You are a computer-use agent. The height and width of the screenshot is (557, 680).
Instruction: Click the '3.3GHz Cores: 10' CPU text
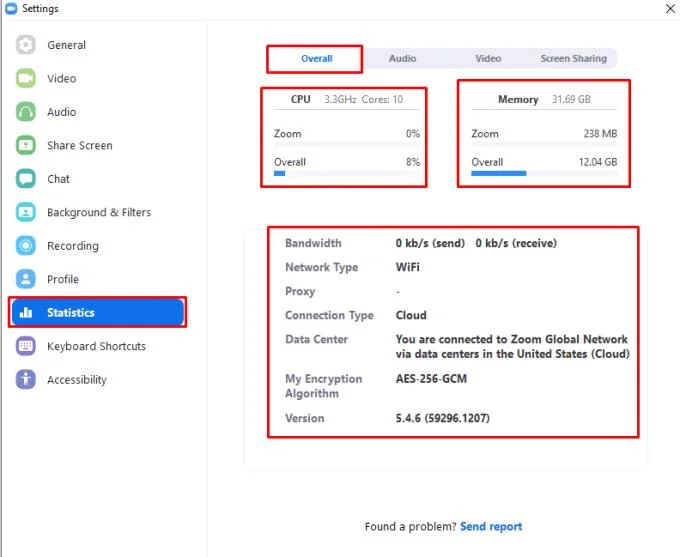point(363,99)
